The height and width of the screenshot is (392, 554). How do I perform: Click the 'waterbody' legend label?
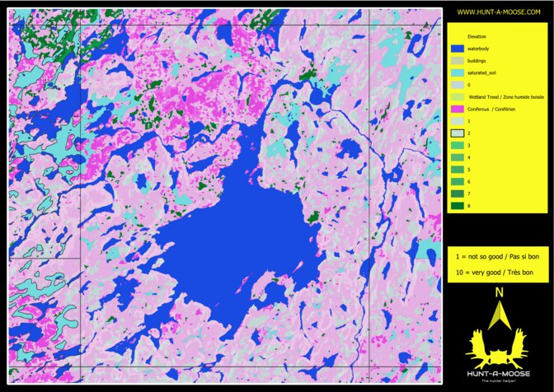pos(478,49)
